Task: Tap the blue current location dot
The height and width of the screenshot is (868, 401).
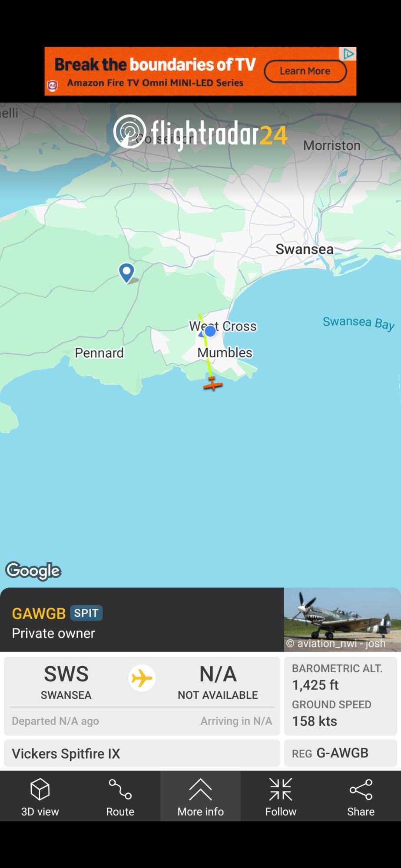Action: coord(210,331)
